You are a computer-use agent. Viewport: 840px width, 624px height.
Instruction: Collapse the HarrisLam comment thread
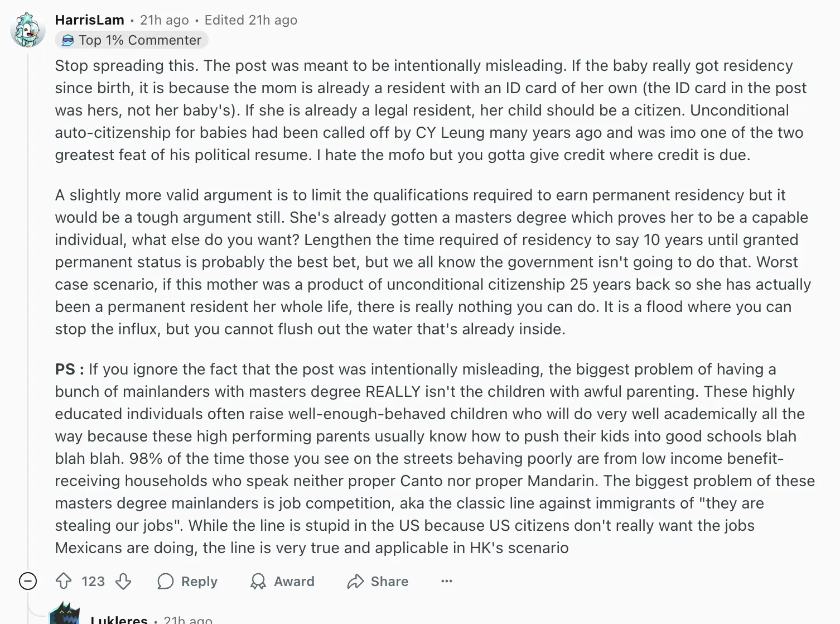coord(28,582)
